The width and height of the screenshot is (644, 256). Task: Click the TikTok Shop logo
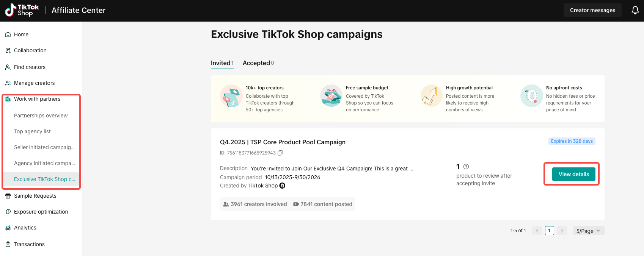click(x=22, y=10)
